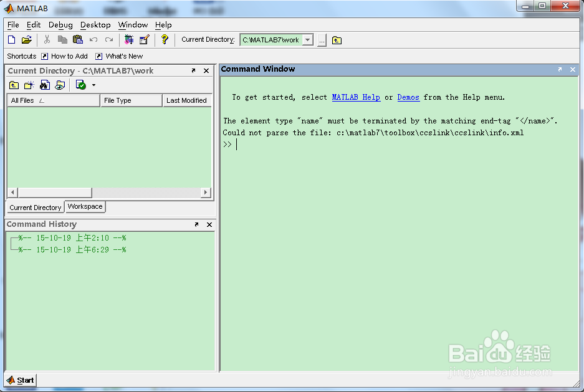
Task: Maximize the MATLAB window
Action: (x=542, y=6)
